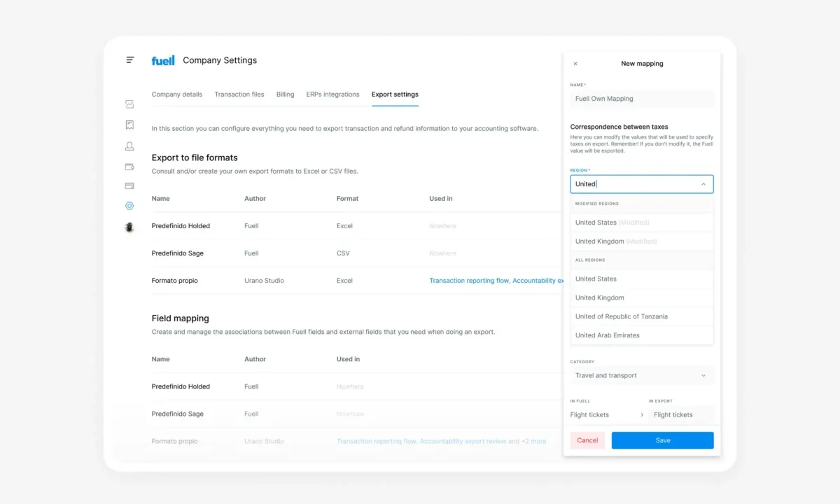
Task: Select United of Republic of Tanzania
Action: [x=641, y=316]
